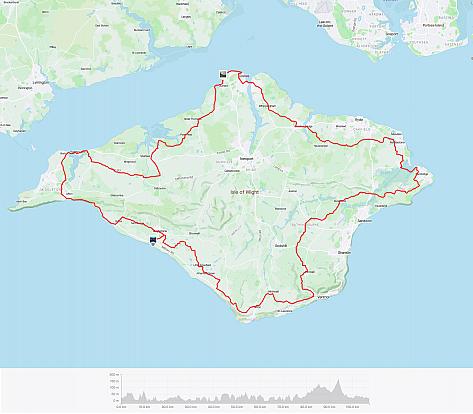Click the Portsmouth label at top right
The height and width of the screenshot is (414, 473).
433,25
